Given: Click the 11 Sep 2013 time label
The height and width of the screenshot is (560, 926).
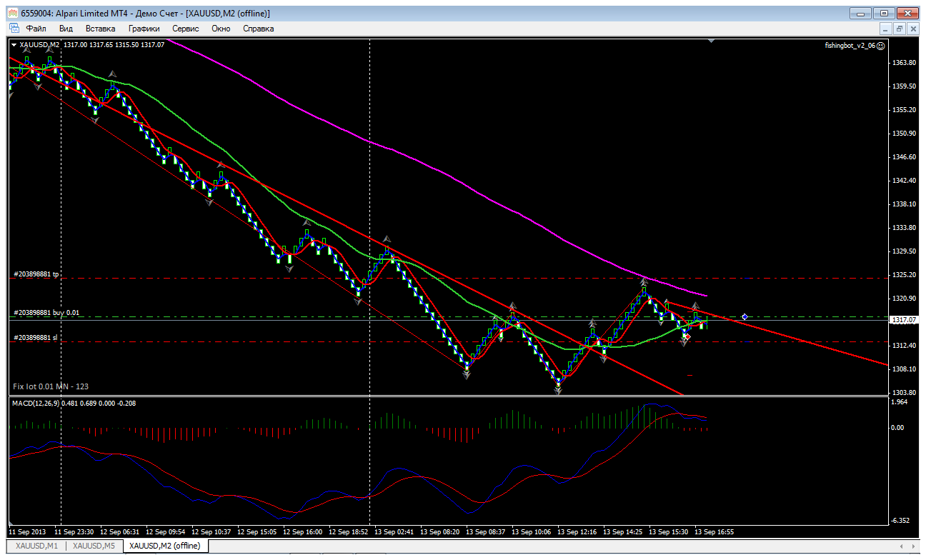Looking at the screenshot, I should [x=26, y=532].
